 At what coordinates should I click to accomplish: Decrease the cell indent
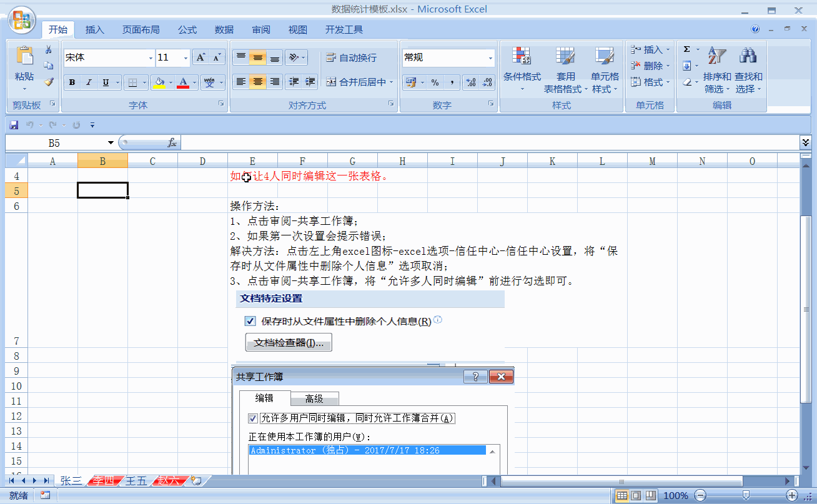294,82
